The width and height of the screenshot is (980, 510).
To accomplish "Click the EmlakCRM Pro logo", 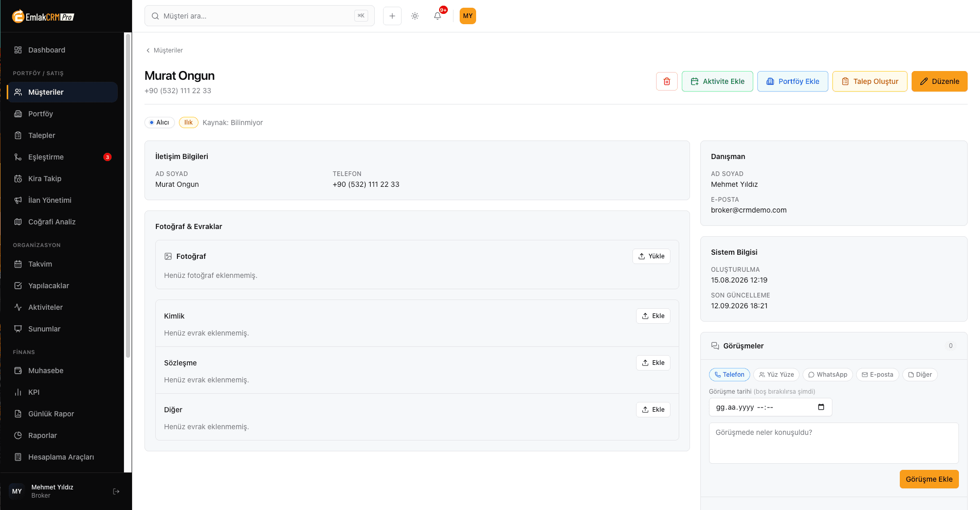I will 43,16.
